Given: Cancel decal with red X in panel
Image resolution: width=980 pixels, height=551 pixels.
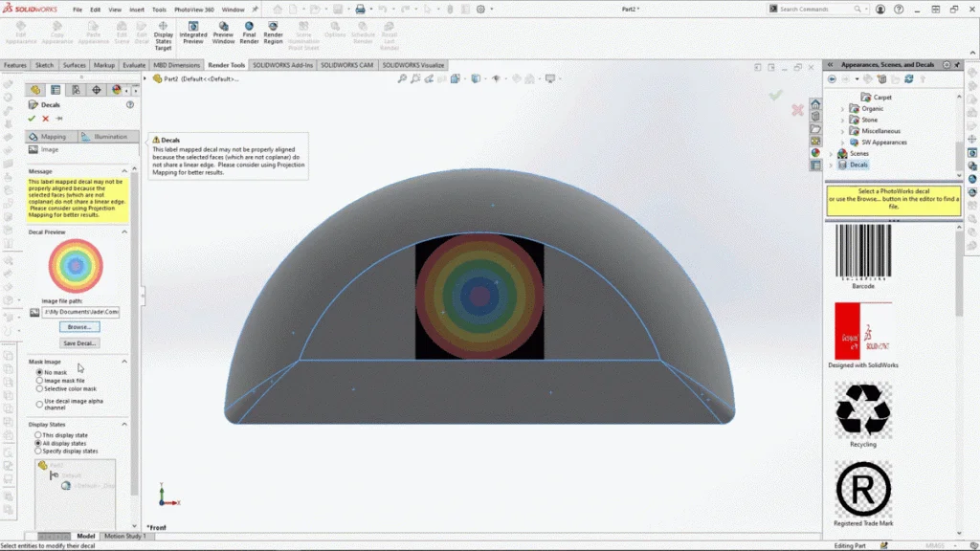Looking at the screenshot, I should point(45,119).
